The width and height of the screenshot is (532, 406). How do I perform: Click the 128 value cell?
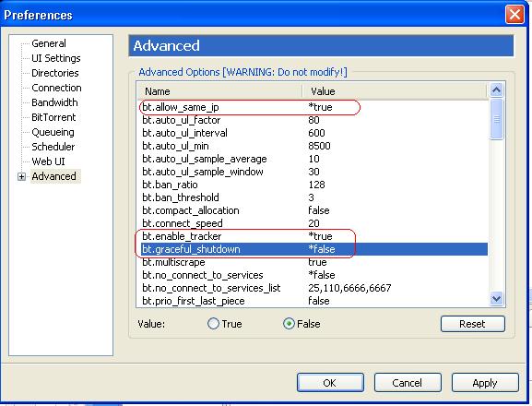coord(316,185)
